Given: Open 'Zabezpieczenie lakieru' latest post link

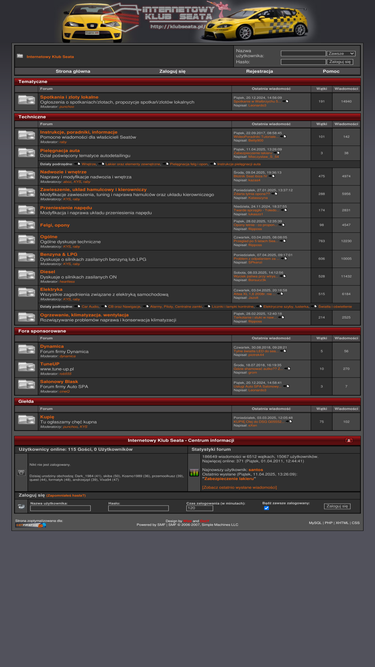Looking at the screenshot, I should (230, 479).
